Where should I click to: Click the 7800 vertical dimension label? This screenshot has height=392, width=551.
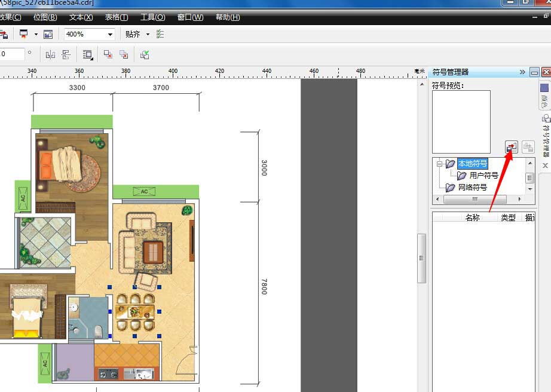[265, 287]
